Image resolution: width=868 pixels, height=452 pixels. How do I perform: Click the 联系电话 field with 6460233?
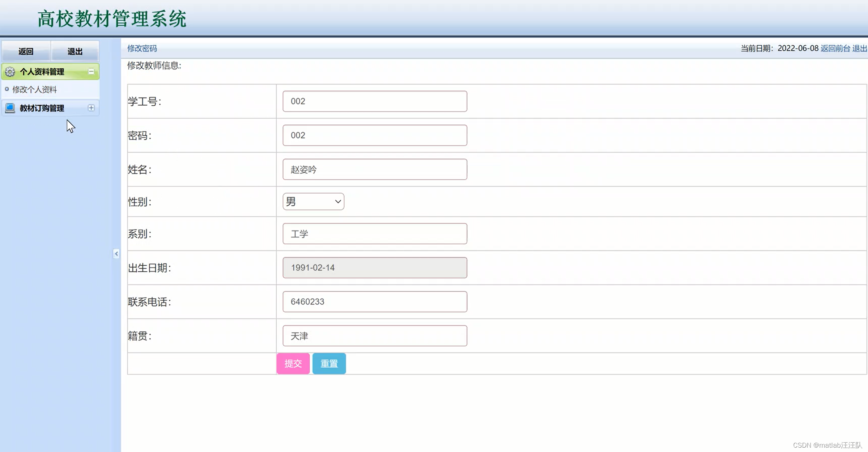click(x=375, y=302)
